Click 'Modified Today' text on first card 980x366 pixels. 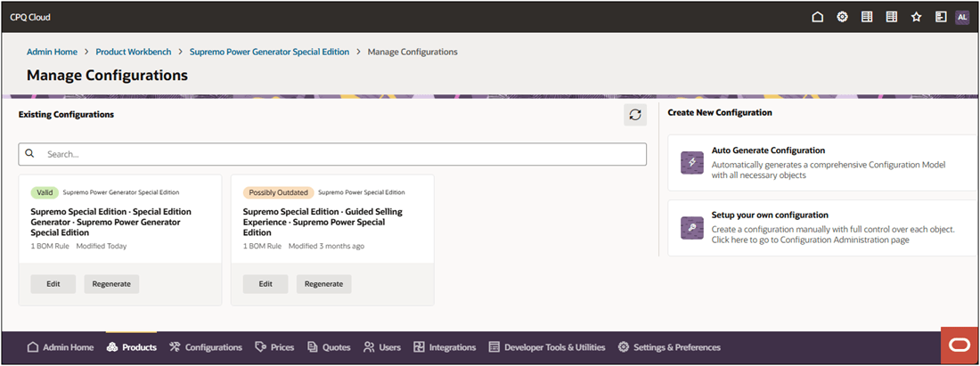click(102, 246)
